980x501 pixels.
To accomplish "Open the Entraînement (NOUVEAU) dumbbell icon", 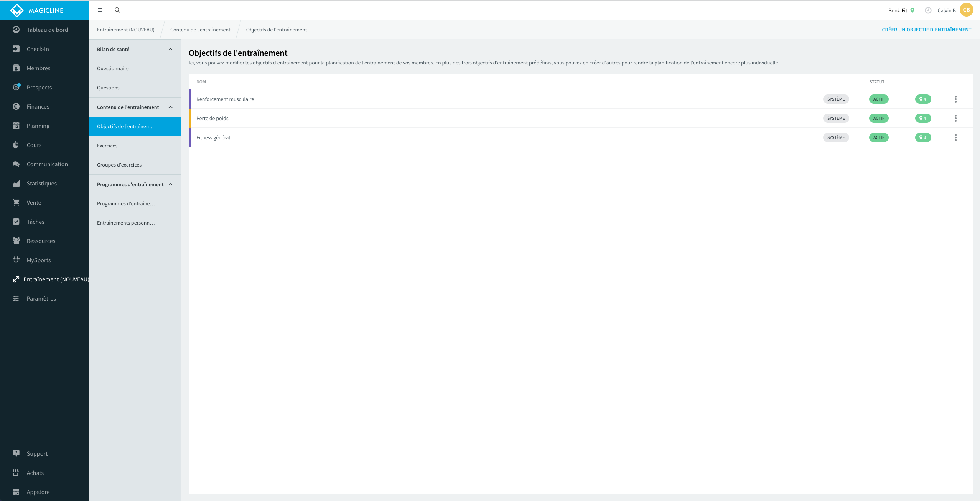I will (x=16, y=279).
